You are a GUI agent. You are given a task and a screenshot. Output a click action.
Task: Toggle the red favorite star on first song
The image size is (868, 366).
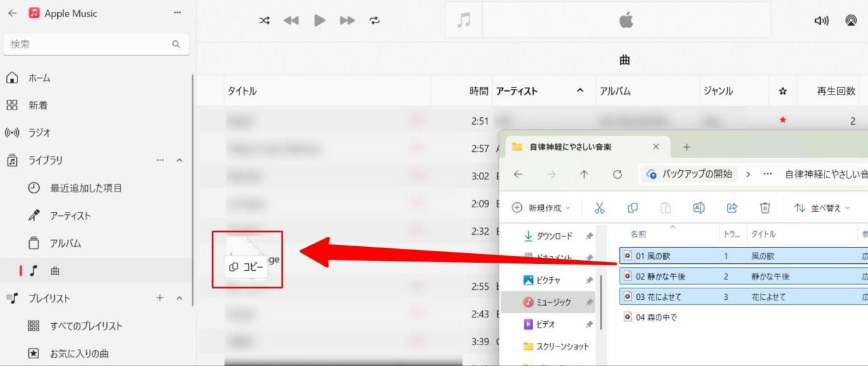point(783,120)
